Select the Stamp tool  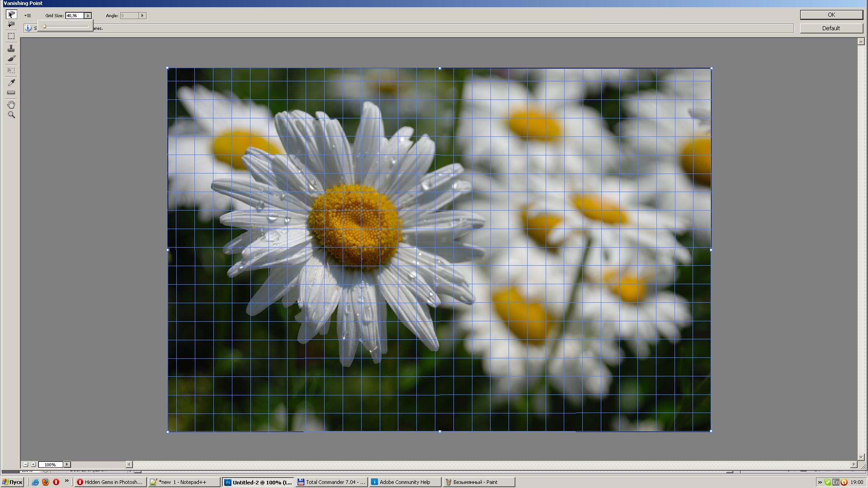click(x=11, y=48)
